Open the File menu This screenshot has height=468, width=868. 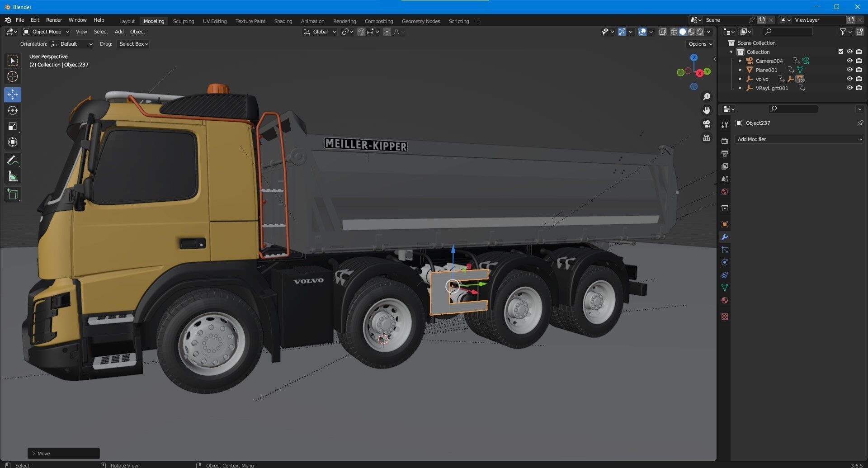[20, 20]
